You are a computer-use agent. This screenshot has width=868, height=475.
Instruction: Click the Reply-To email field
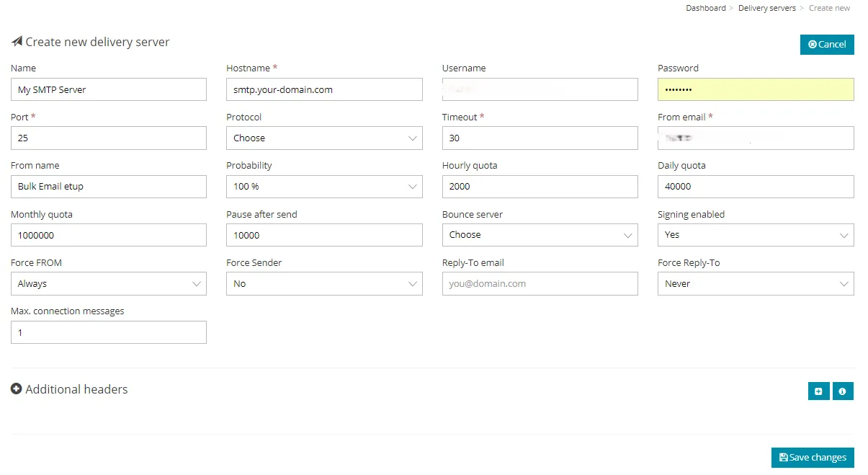[540, 284]
